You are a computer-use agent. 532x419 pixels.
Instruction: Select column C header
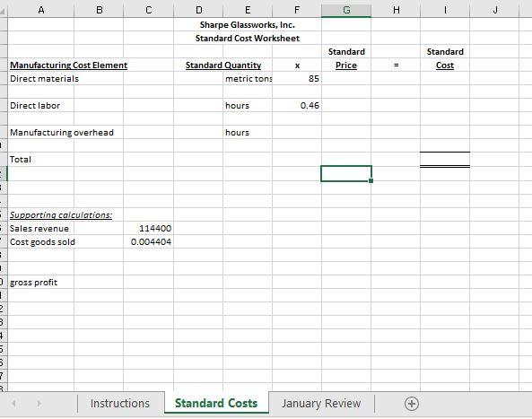(x=149, y=10)
